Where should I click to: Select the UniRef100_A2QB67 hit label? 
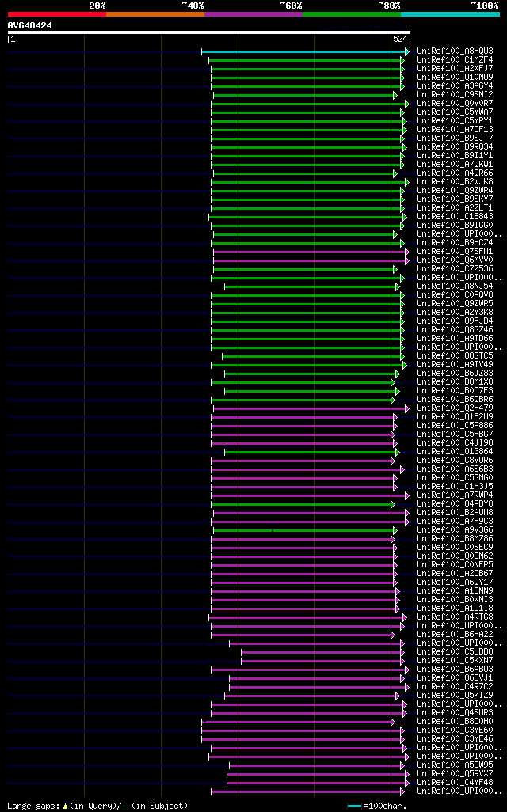point(456,573)
